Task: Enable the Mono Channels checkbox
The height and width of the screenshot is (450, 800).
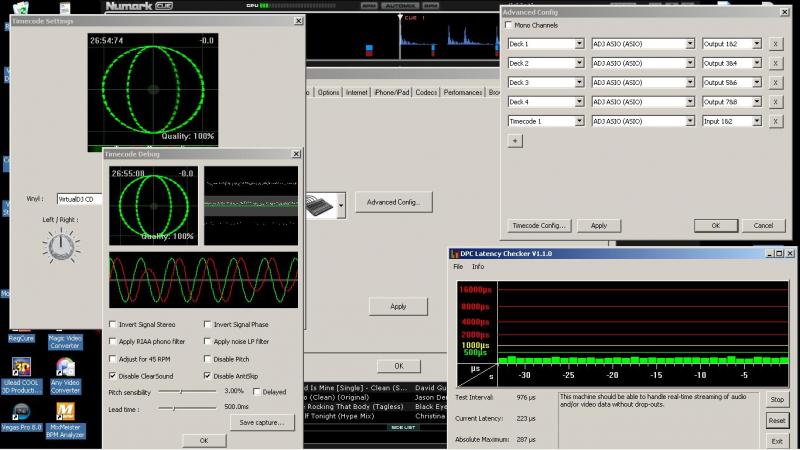Action: pyautogui.click(x=509, y=25)
